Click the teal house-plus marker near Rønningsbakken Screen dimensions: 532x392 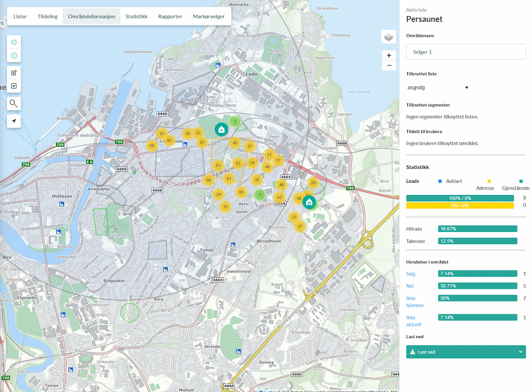(221, 130)
